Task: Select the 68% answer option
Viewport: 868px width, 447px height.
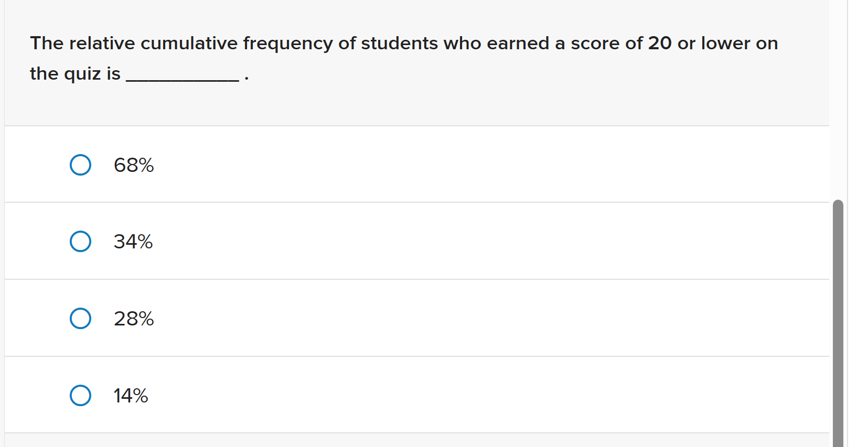Action: tap(133, 165)
